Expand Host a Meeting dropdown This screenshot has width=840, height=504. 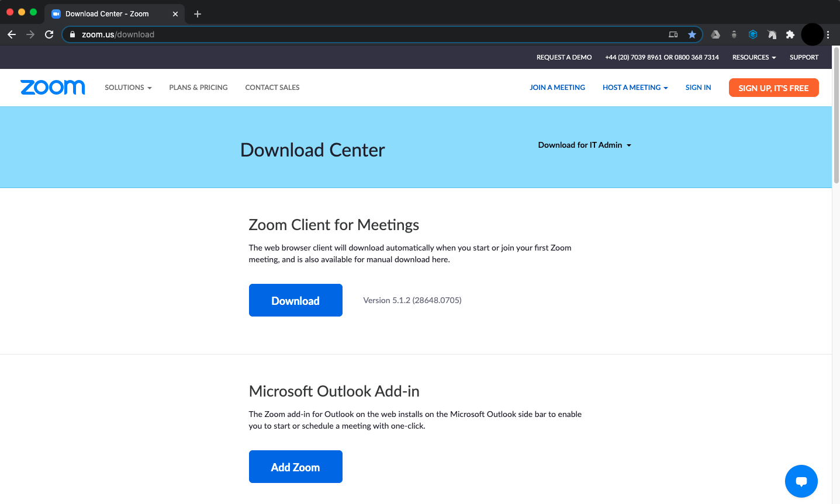(x=635, y=88)
